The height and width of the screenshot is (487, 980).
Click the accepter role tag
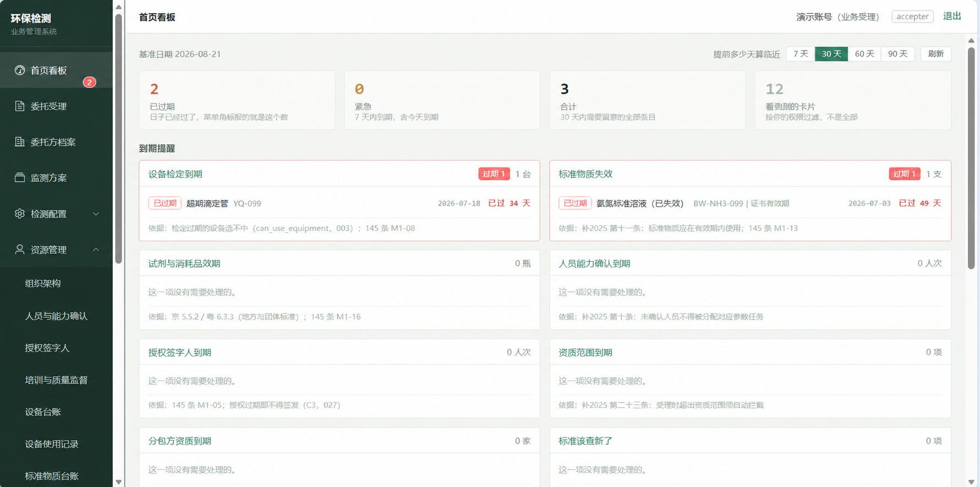point(912,17)
